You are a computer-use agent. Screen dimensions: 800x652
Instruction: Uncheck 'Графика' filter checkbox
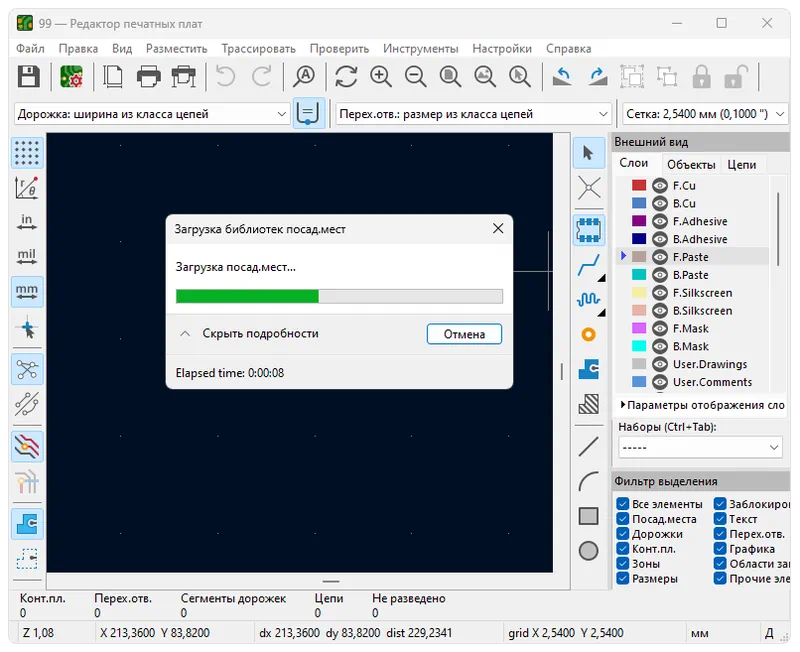point(720,548)
